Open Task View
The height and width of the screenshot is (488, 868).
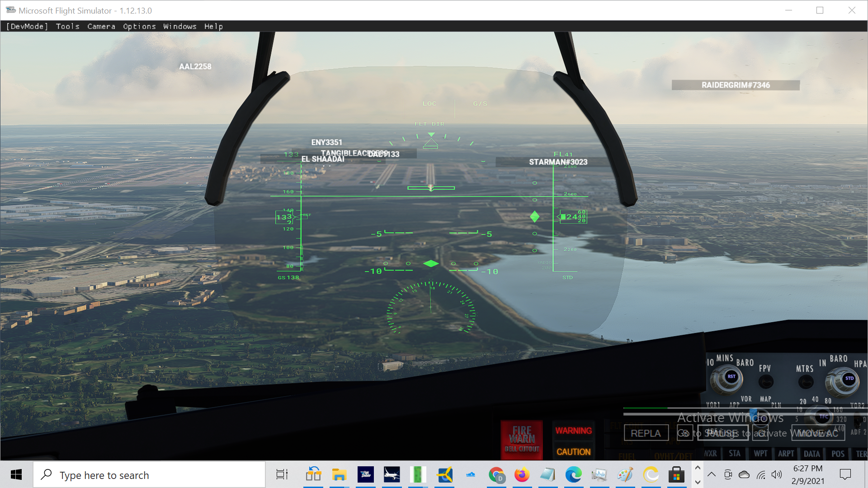pyautogui.click(x=282, y=474)
